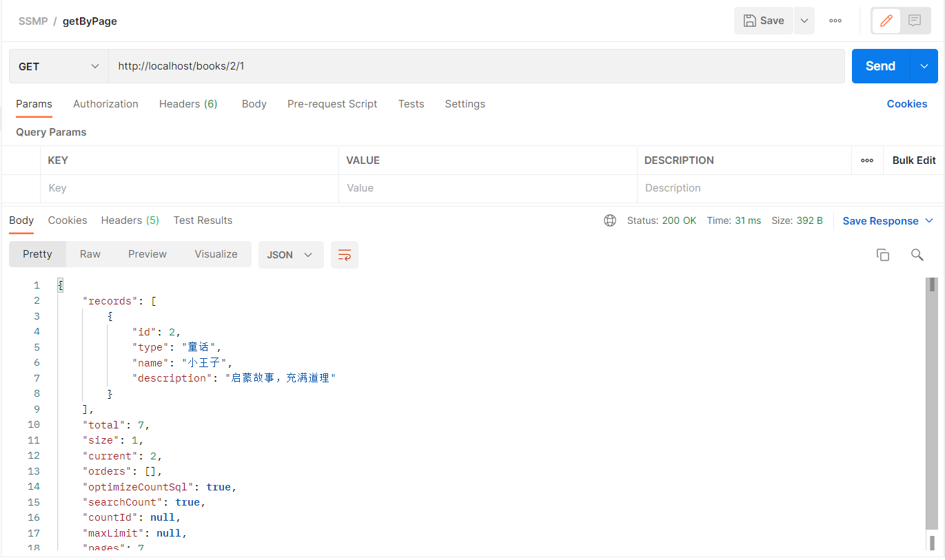Click the Save button
This screenshot has height=560, width=945.
[763, 21]
